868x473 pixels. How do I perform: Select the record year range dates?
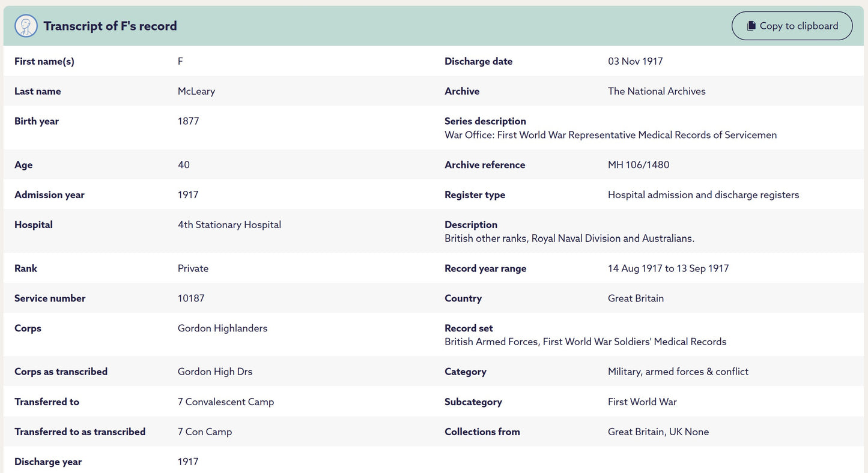click(669, 268)
